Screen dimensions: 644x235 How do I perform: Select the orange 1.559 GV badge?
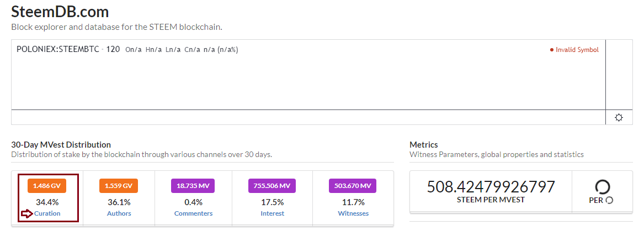coord(119,186)
